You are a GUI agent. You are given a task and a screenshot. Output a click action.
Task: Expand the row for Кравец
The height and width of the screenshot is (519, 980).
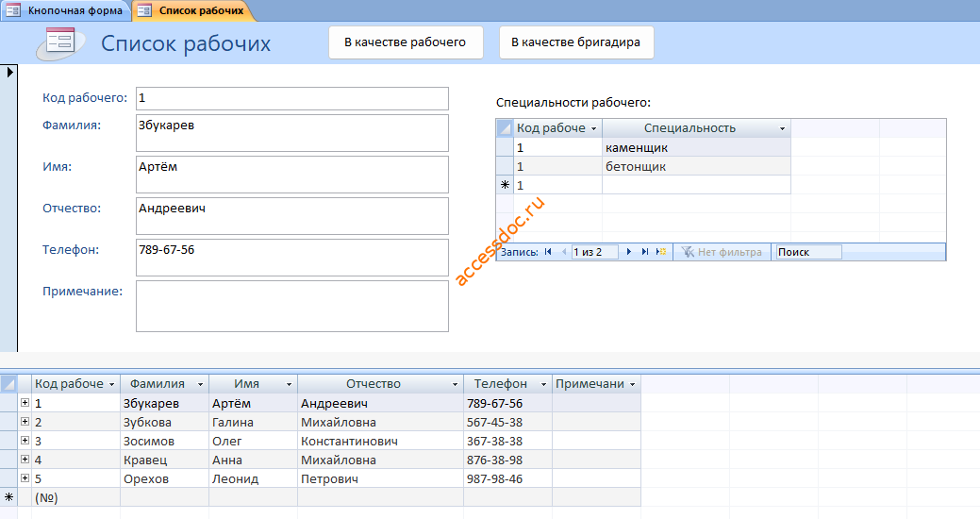click(25, 459)
